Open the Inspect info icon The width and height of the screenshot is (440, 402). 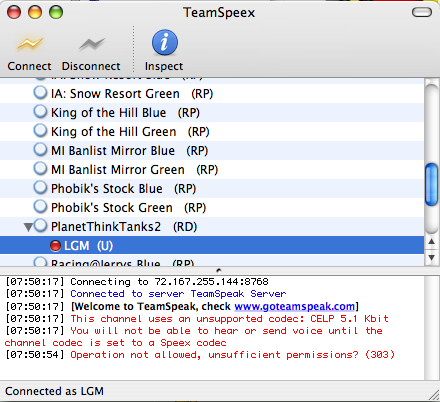point(165,42)
